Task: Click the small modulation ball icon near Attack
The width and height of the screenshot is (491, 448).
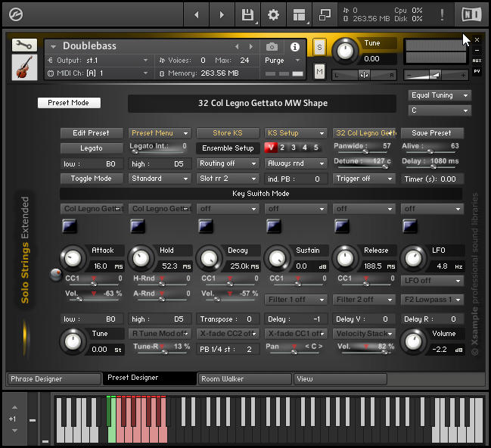Action: pos(56,275)
